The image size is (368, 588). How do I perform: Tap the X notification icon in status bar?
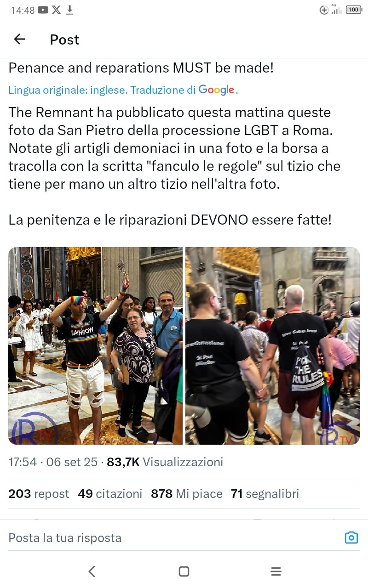56,10
